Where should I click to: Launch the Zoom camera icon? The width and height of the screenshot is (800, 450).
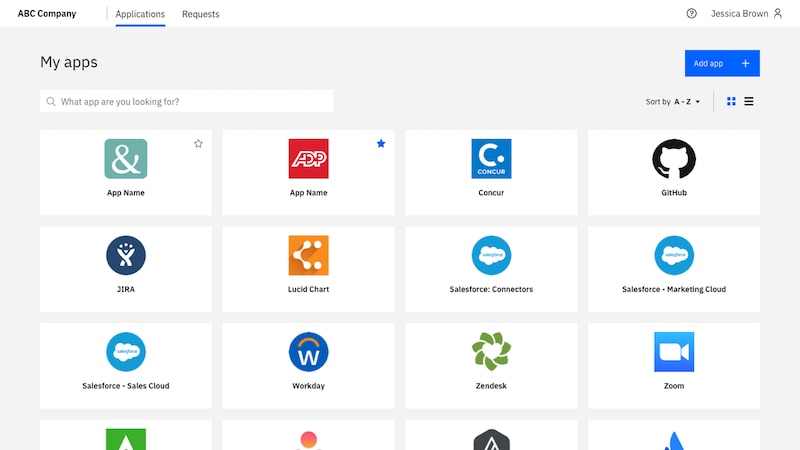point(674,352)
